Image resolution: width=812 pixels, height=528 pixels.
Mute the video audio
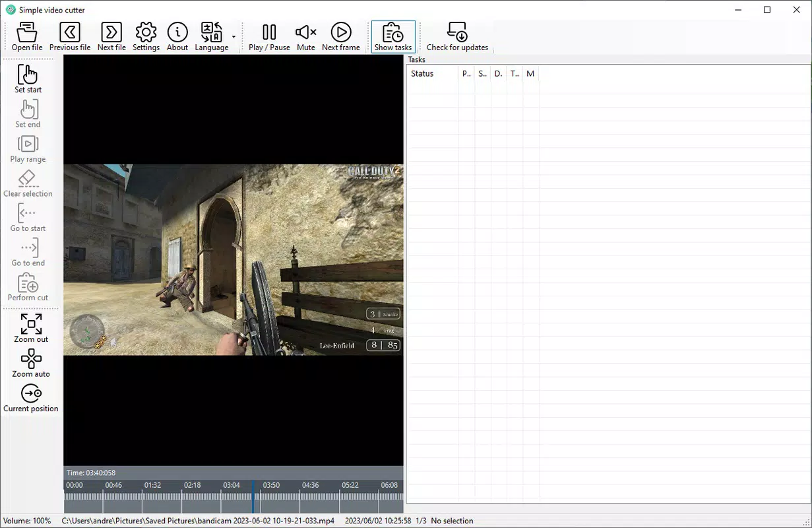coord(306,37)
